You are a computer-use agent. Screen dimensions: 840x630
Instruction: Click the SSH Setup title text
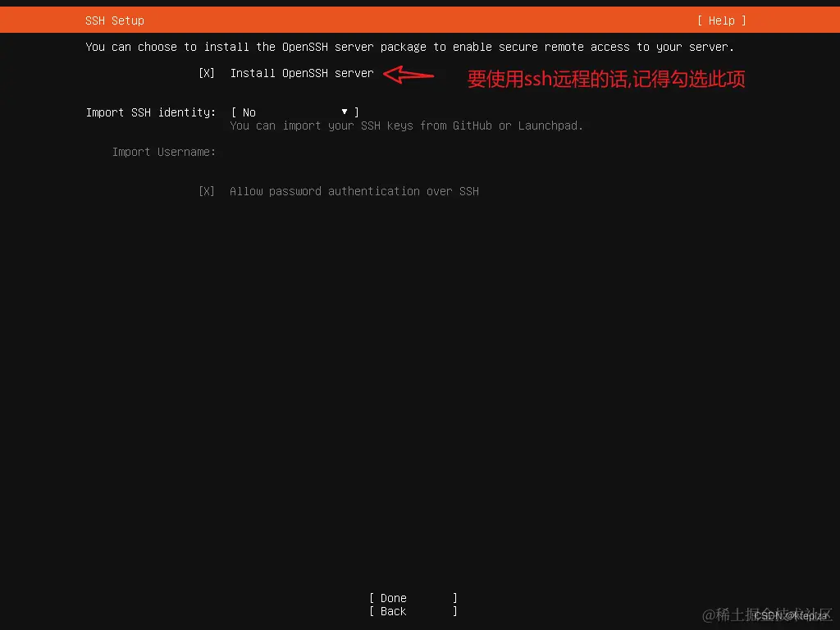(115, 21)
